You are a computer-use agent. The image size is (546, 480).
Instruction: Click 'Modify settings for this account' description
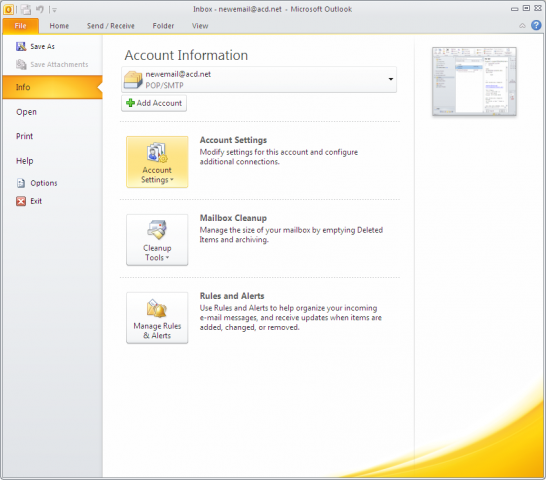click(x=279, y=157)
